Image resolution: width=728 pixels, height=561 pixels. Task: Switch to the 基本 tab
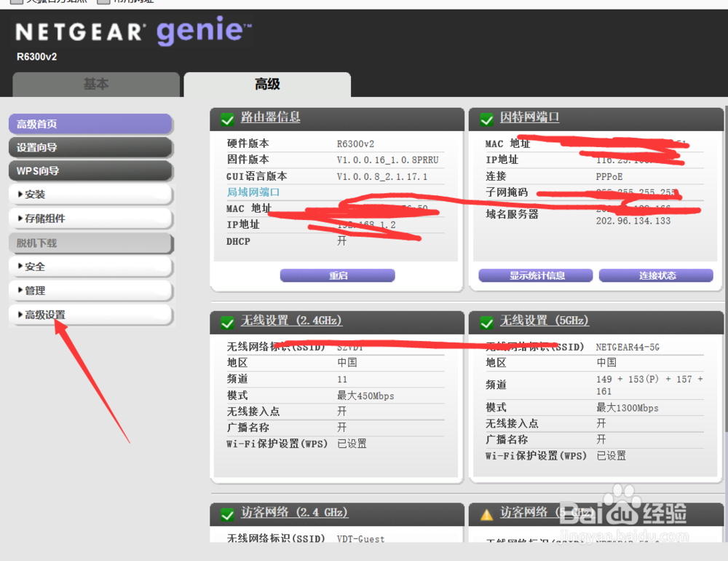pos(96,84)
